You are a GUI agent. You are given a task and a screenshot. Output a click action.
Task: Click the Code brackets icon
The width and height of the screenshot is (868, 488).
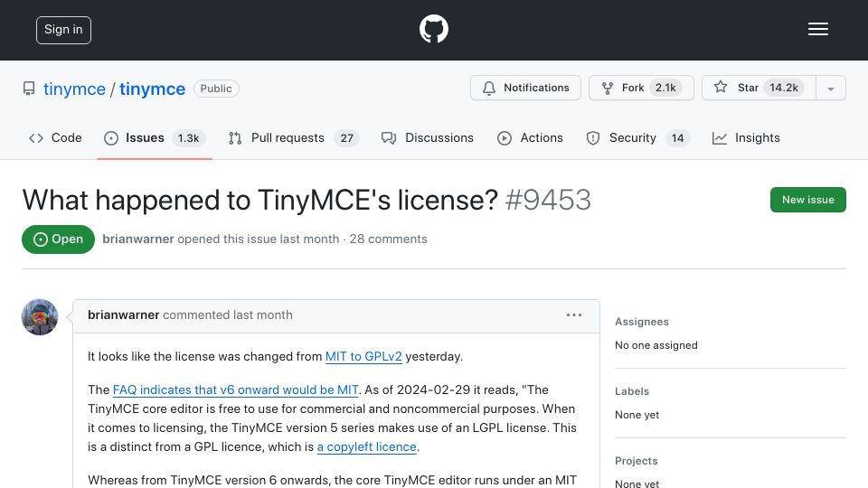point(36,137)
